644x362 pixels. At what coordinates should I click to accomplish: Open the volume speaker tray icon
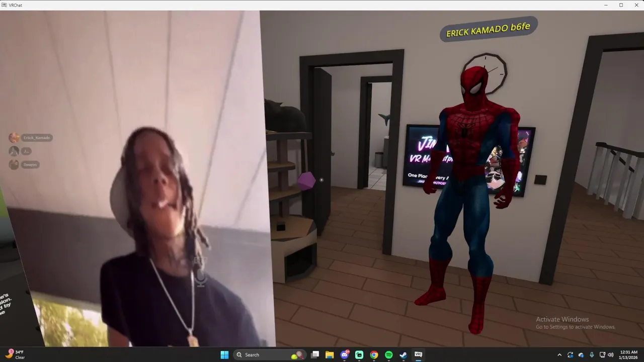point(611,355)
